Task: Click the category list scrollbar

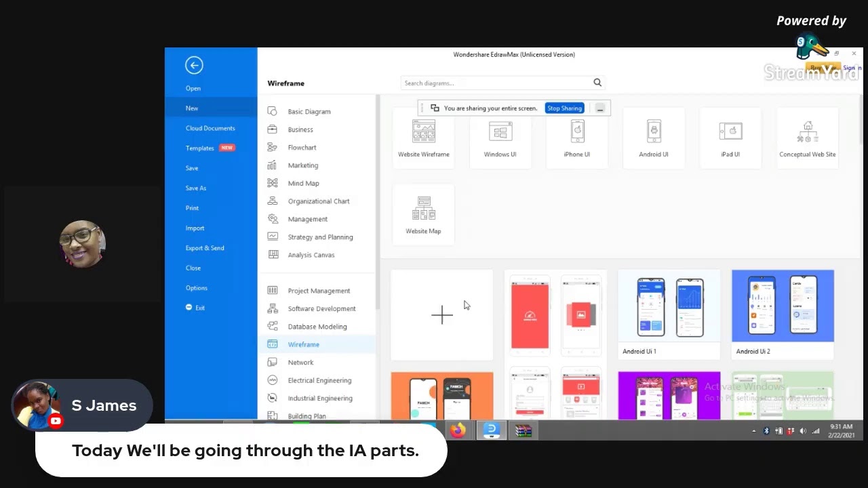Action: pyautogui.click(x=378, y=203)
